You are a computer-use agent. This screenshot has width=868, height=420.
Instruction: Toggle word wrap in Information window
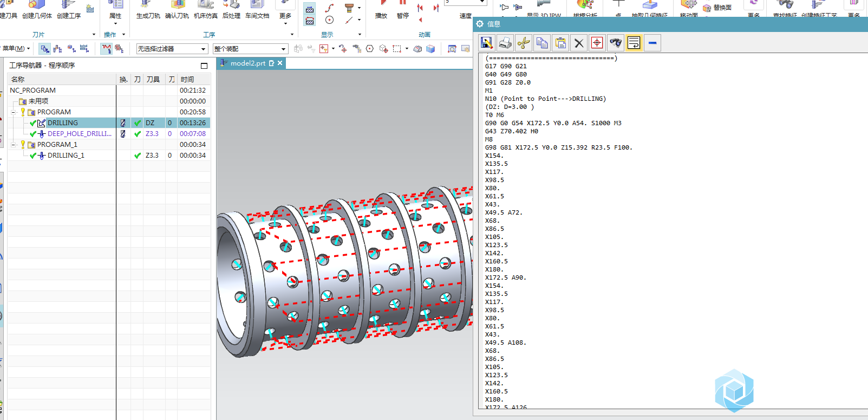click(634, 43)
